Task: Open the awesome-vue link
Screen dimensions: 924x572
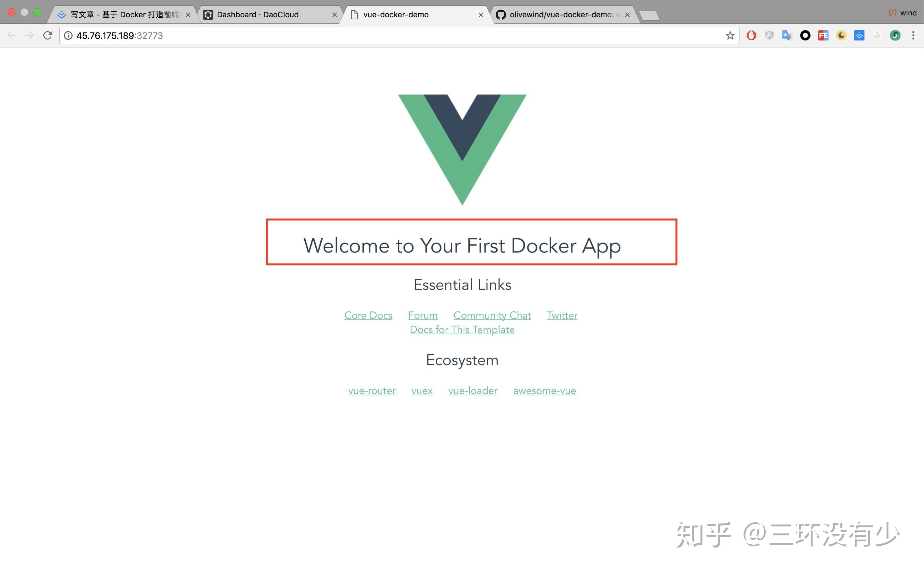Action: click(x=544, y=391)
